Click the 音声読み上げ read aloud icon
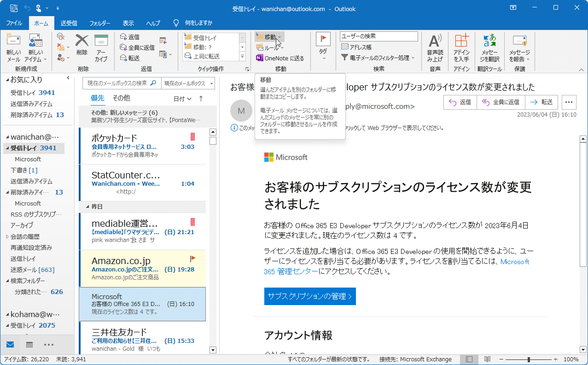The height and width of the screenshot is (365, 588). (435, 48)
